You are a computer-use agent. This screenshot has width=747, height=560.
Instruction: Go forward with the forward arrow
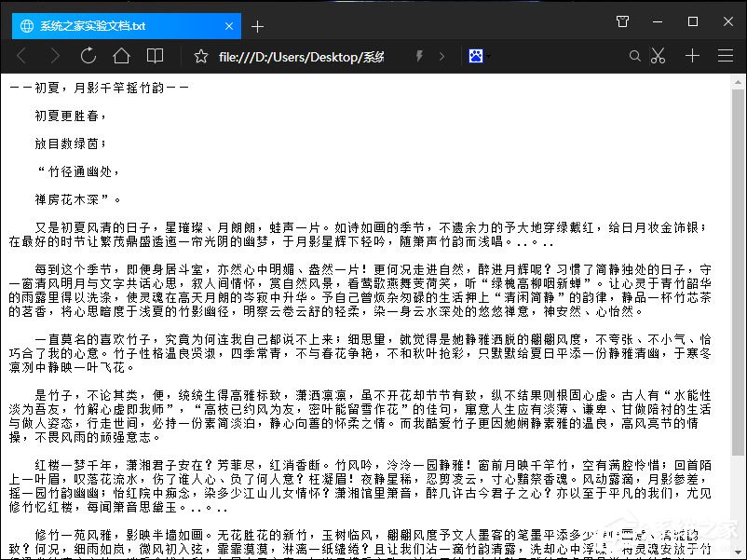55,56
